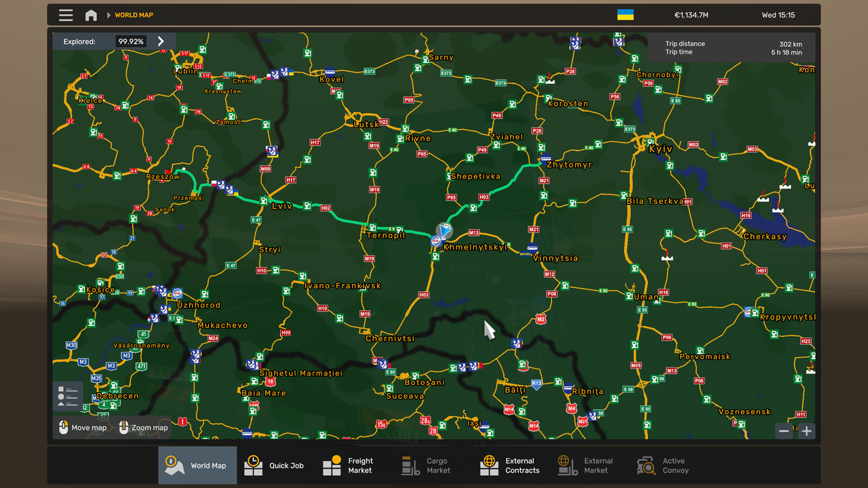This screenshot has width=868, height=488.
Task: Open the map legend list icon
Action: coord(68,396)
